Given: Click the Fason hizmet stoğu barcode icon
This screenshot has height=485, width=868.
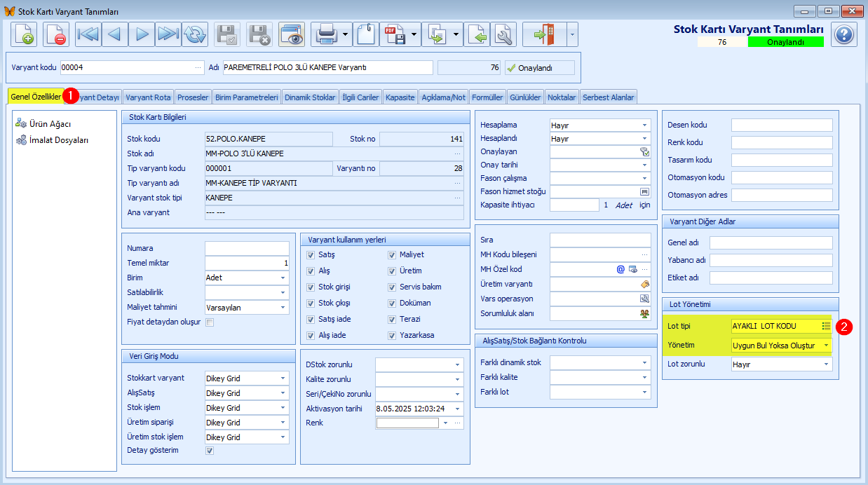Looking at the screenshot, I should pyautogui.click(x=644, y=191).
